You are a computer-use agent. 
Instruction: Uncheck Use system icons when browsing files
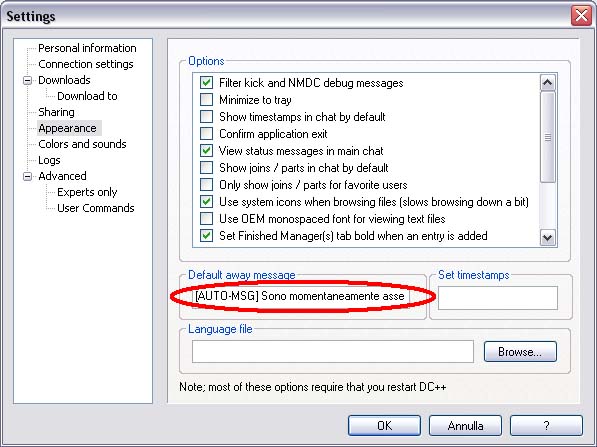[206, 202]
